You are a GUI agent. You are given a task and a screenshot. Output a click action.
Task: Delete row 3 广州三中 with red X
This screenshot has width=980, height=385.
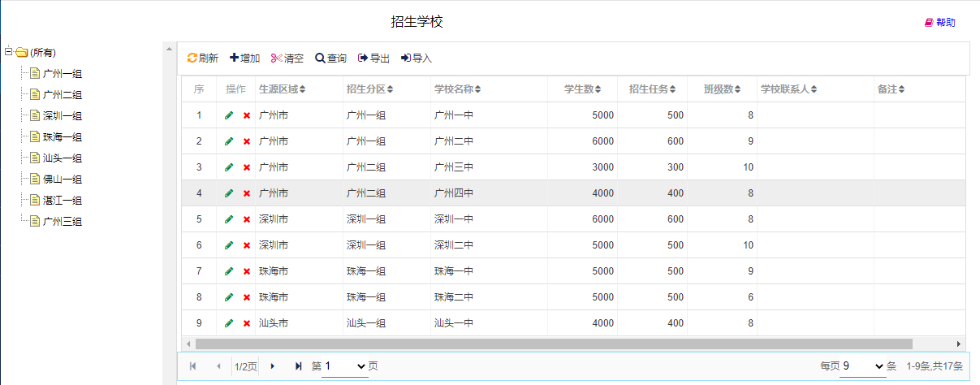click(x=247, y=167)
